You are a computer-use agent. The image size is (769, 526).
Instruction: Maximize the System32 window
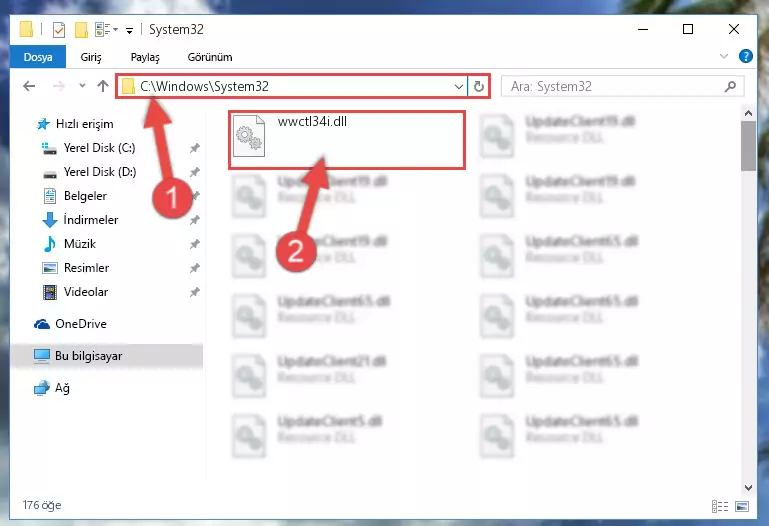[x=688, y=29]
